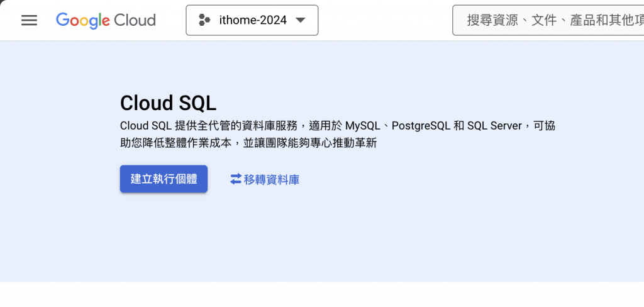Image resolution: width=644 pixels, height=307 pixels.
Task: Click the 建立執行個體 button
Action: pos(164,179)
